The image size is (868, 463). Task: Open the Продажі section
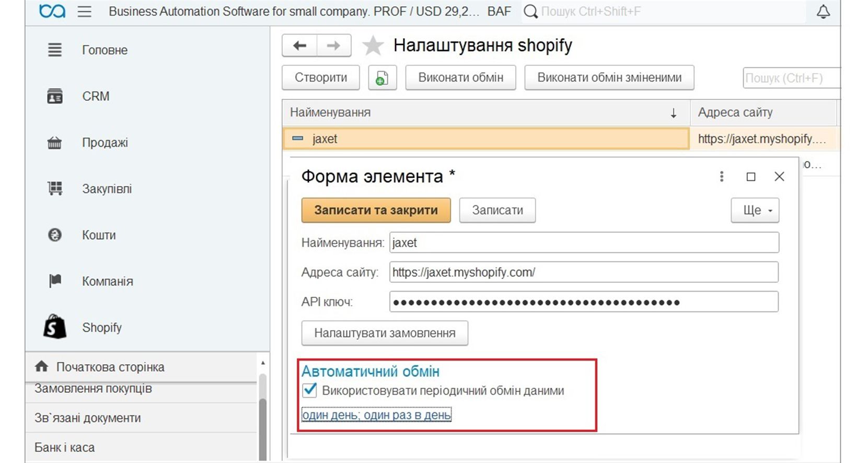(105, 143)
